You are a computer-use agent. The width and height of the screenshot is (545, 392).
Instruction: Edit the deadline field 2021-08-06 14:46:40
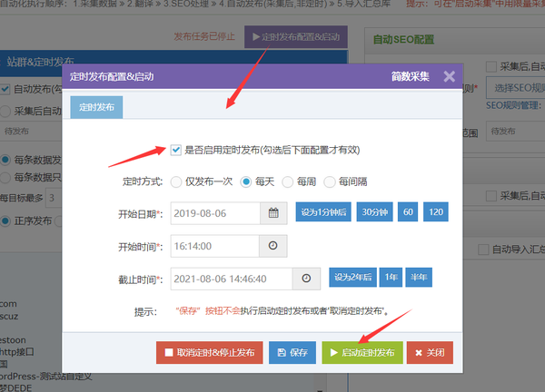tap(232, 279)
